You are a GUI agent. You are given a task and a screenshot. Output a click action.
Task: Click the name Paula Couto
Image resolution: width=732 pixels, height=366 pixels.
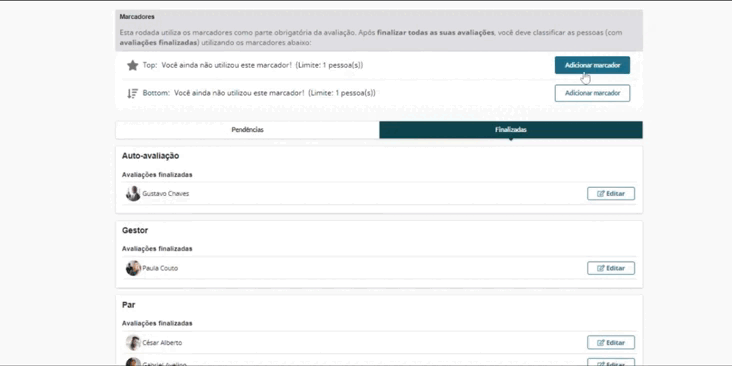[x=160, y=268]
